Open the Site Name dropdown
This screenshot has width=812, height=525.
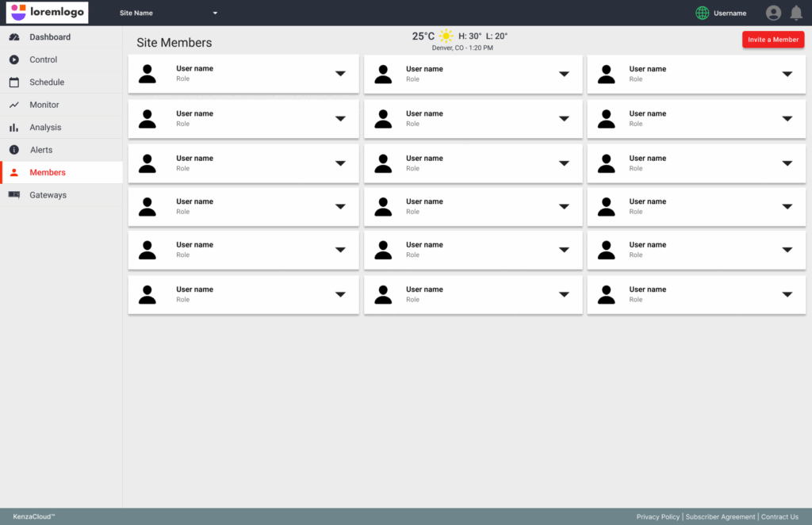click(x=168, y=13)
